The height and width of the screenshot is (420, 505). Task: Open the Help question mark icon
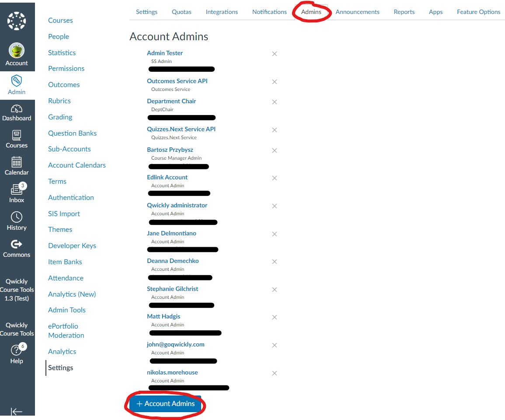tap(17, 350)
